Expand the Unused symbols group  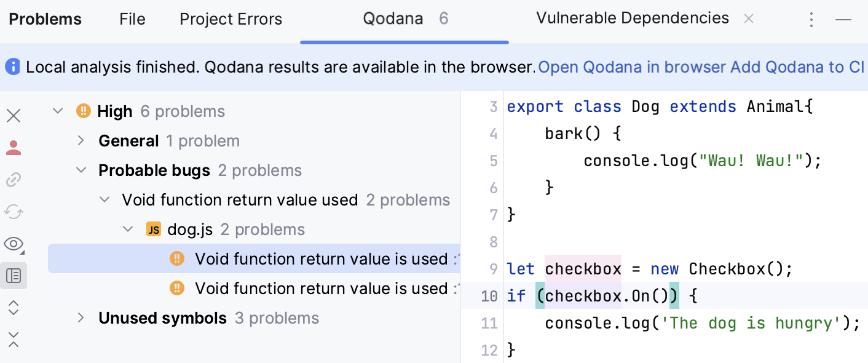pos(80,317)
